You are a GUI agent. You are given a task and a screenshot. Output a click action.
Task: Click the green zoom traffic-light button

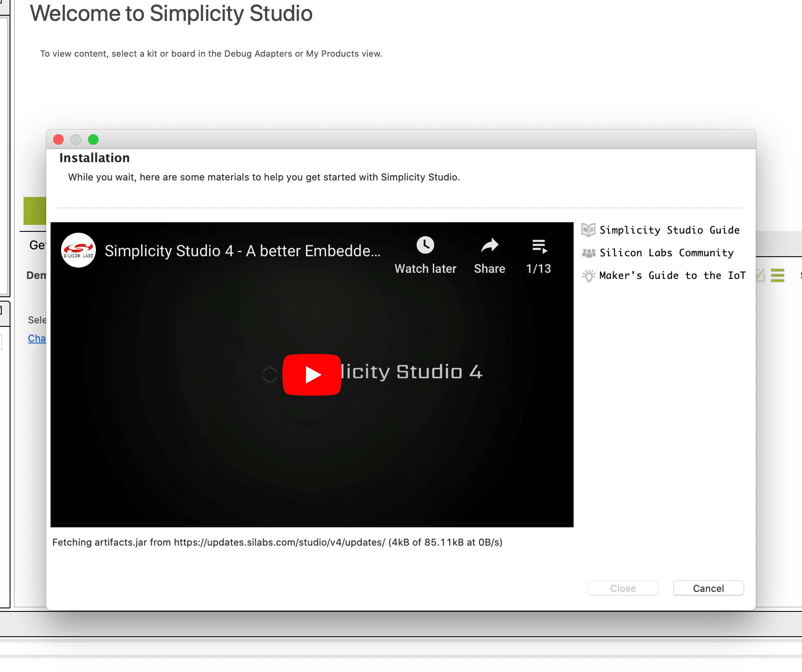(93, 139)
